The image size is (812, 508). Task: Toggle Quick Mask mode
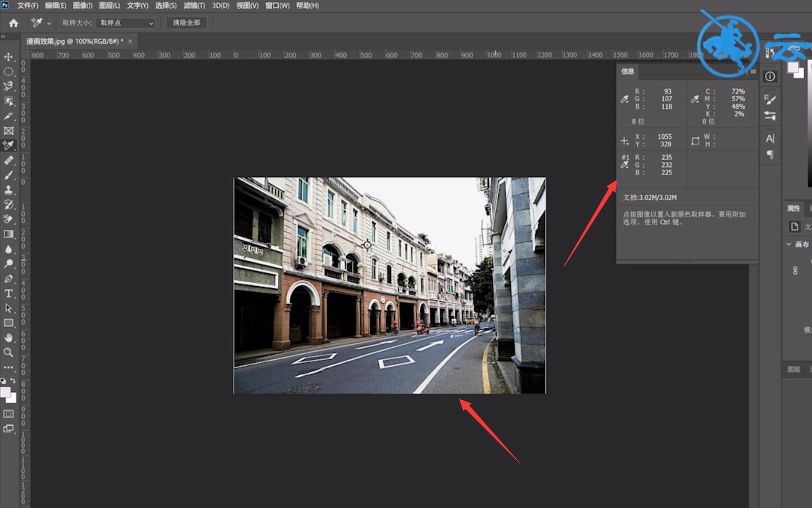[x=9, y=414]
